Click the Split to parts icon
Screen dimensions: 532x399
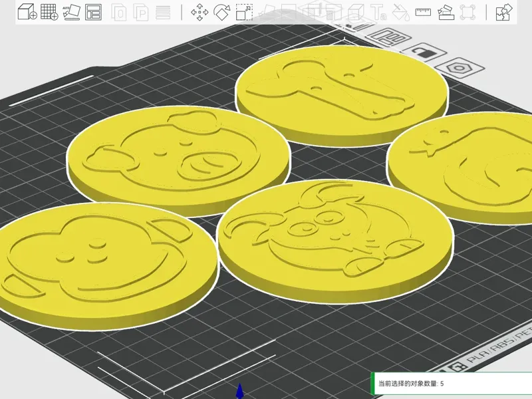(x=141, y=13)
